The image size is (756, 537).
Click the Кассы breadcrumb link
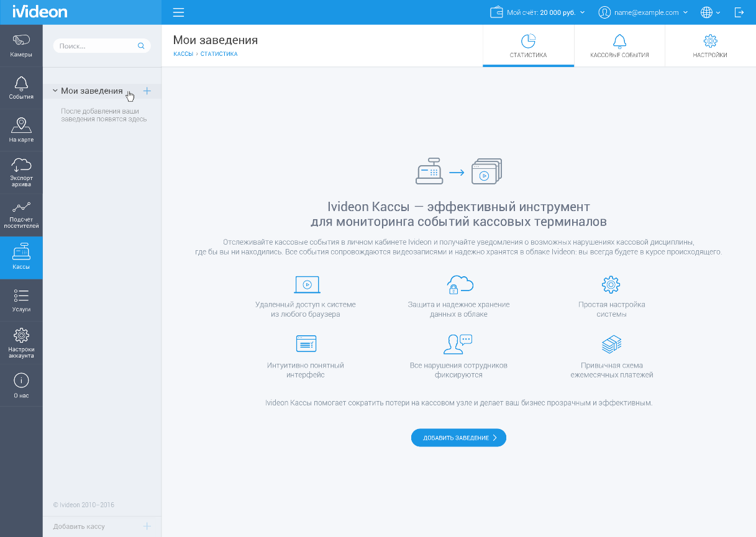(183, 55)
